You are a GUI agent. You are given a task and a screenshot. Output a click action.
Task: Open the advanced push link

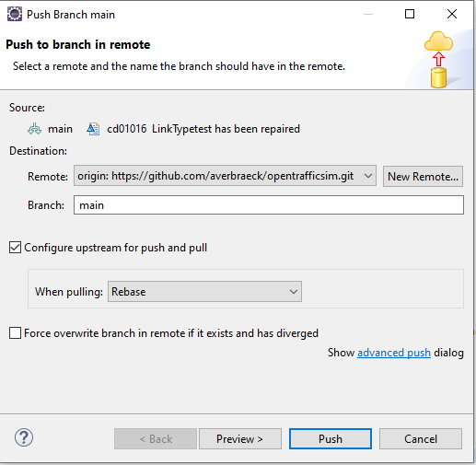[x=394, y=353]
